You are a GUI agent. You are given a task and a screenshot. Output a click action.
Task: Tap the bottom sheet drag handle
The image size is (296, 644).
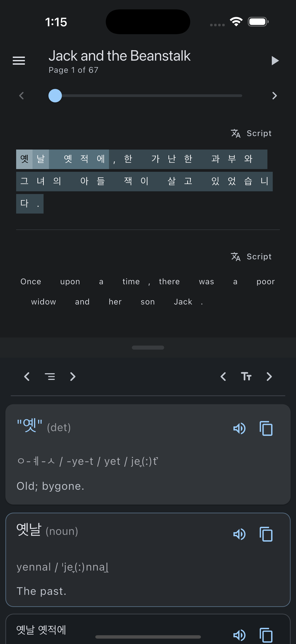coord(148,348)
